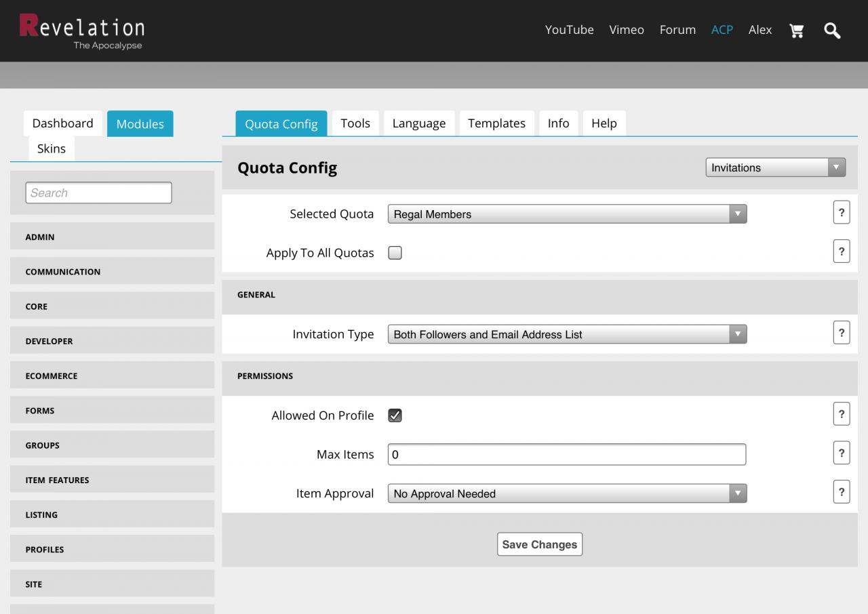Image resolution: width=868 pixels, height=614 pixels.
Task: Click the Revelation logo
Action: (x=82, y=31)
